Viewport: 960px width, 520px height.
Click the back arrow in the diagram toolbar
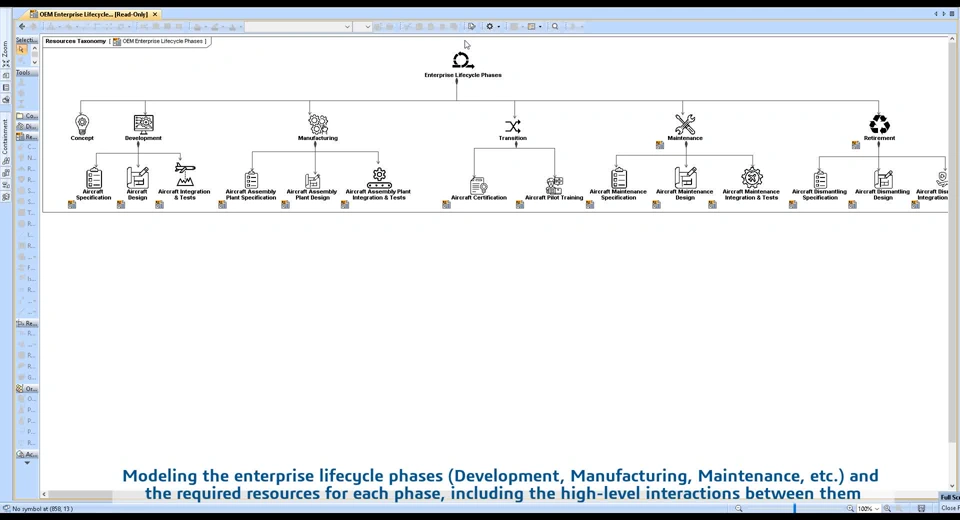pyautogui.click(x=22, y=26)
